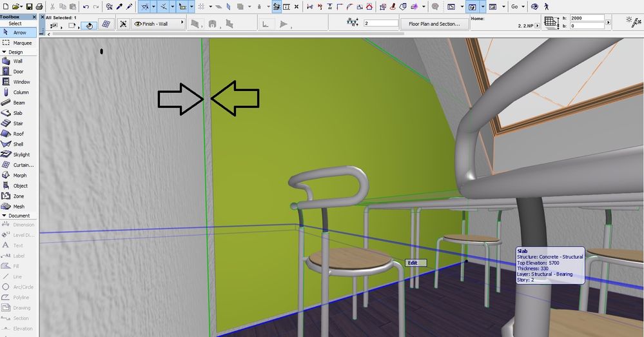Screen dimensions: 644x337
Task: Click the h height field showing 2000
Action: coord(587,18)
